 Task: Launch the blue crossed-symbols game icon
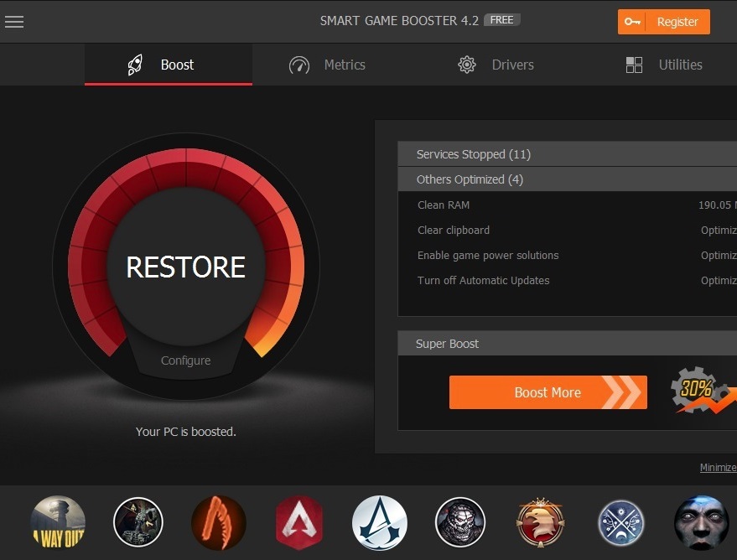point(621,522)
